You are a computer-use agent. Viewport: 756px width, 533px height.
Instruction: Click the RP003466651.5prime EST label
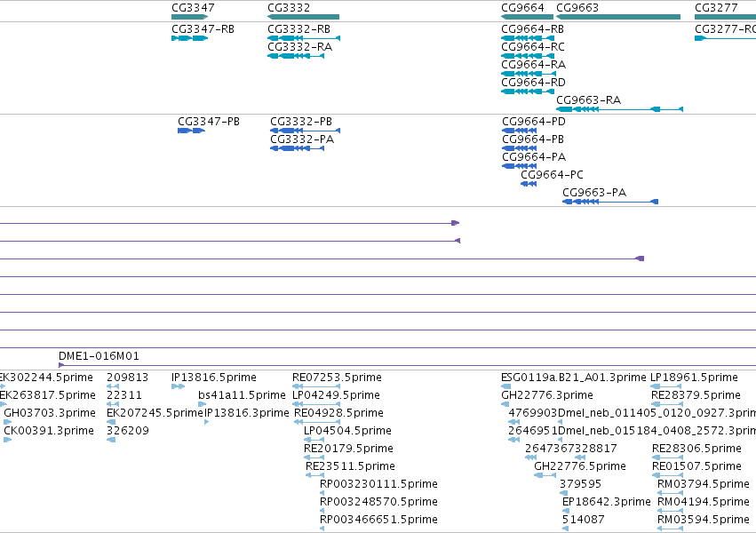click(379, 520)
